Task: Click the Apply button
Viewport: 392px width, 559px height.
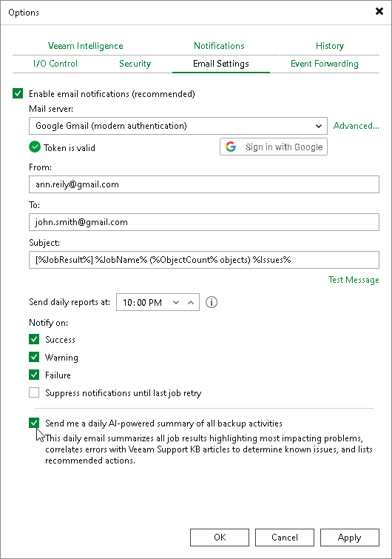Action: (350, 538)
